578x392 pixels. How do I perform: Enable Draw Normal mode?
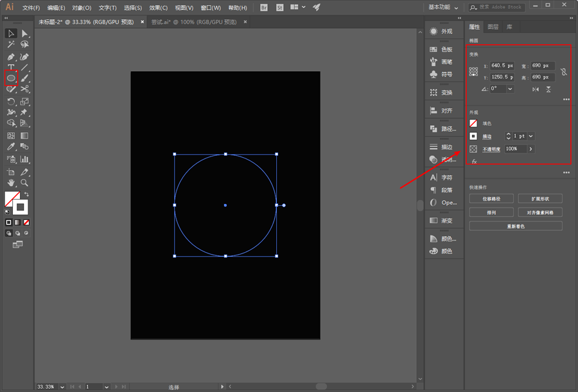9,233
